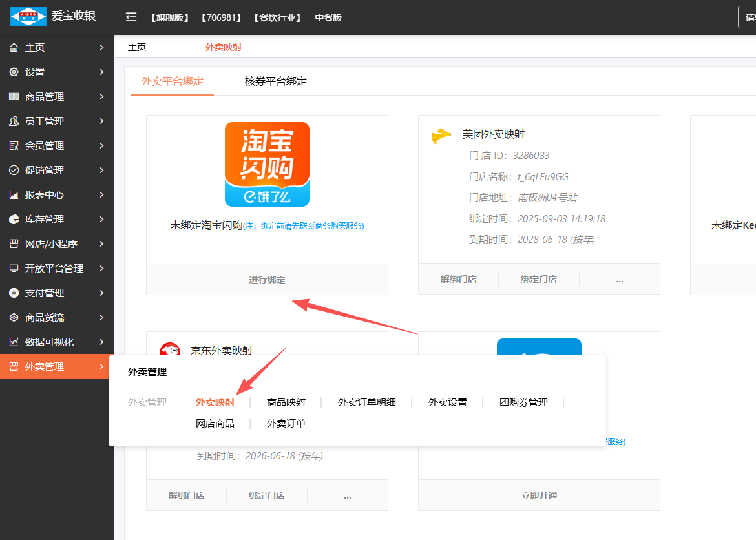Click the 美团 kangaroo logo icon
Image resolution: width=756 pixels, height=540 pixels.
pyautogui.click(x=441, y=136)
